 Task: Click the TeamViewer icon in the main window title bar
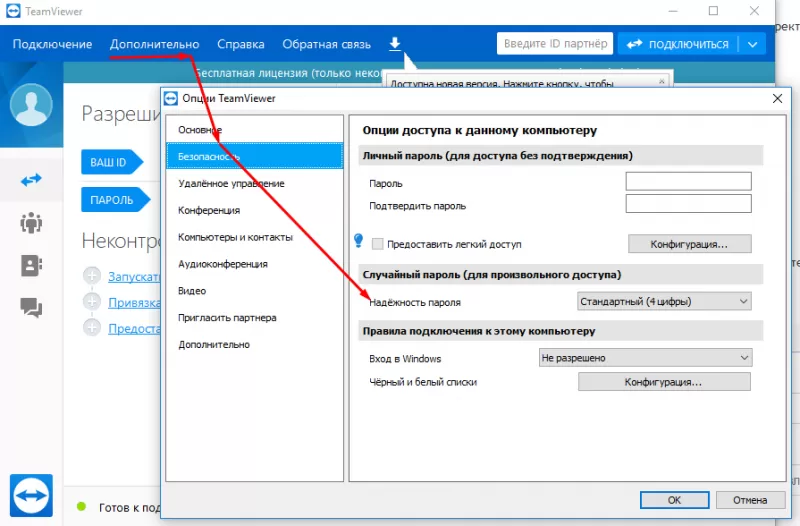pyautogui.click(x=13, y=11)
